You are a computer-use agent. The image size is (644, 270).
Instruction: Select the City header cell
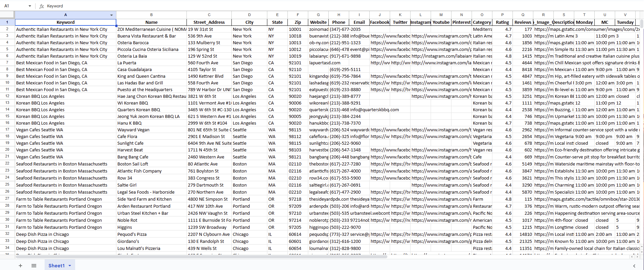click(249, 22)
